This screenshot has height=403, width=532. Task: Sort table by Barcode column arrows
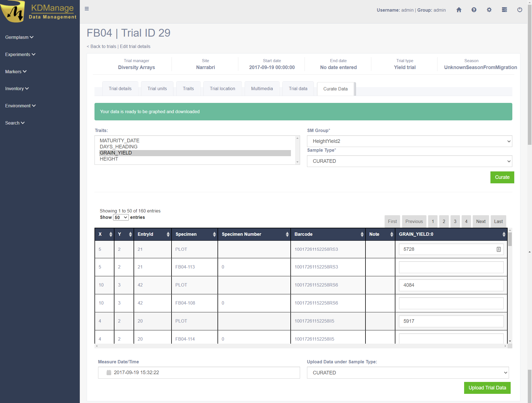click(362, 234)
